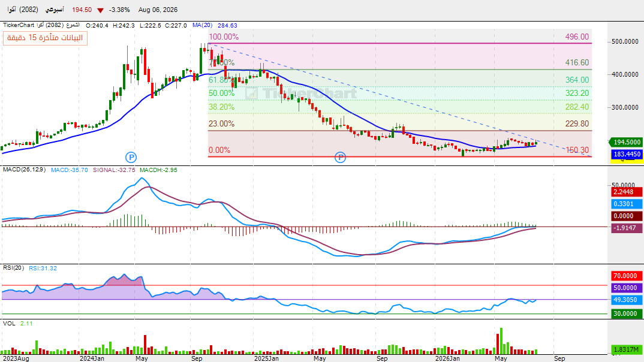The image size is (644, 362).
Task: Click the P marker near mid-2025
Action: (340, 157)
